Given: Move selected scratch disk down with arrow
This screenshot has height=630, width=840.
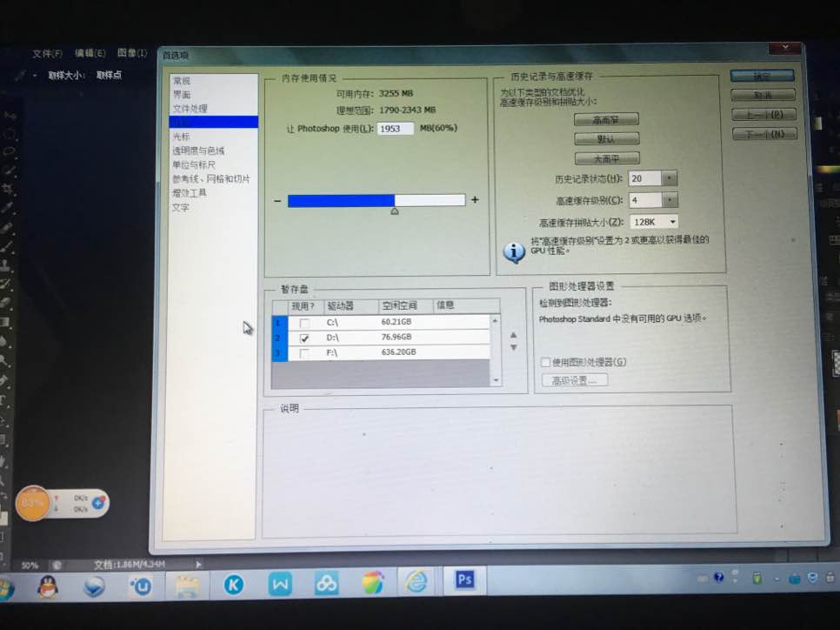Looking at the screenshot, I should (x=513, y=347).
